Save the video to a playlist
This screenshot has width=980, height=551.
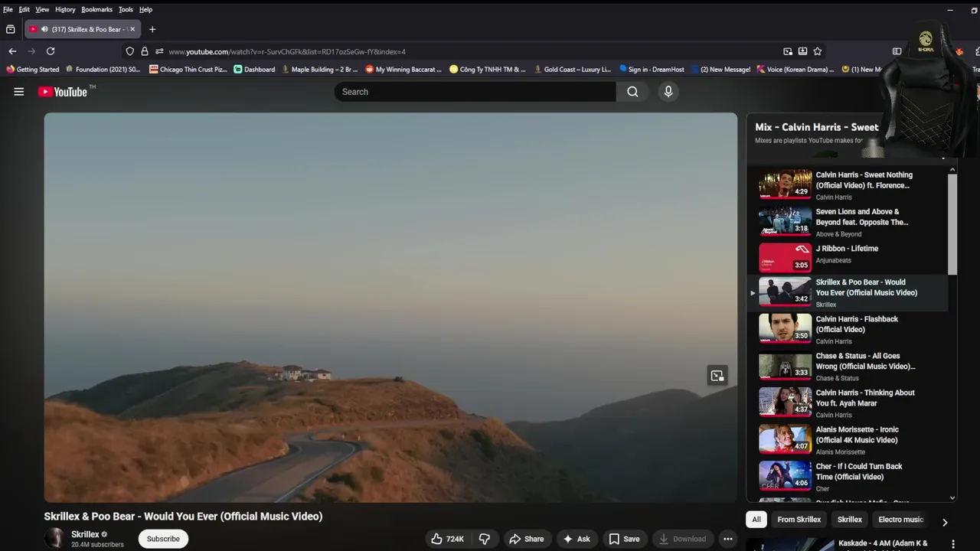pos(624,539)
